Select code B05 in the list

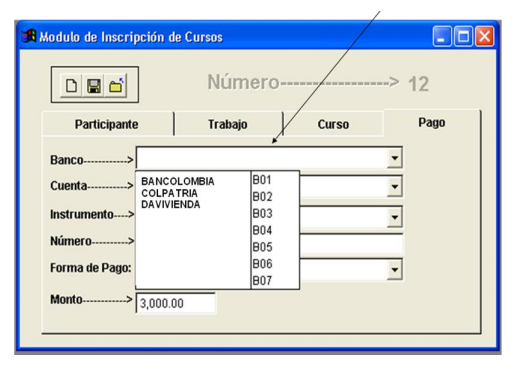[x=262, y=247]
